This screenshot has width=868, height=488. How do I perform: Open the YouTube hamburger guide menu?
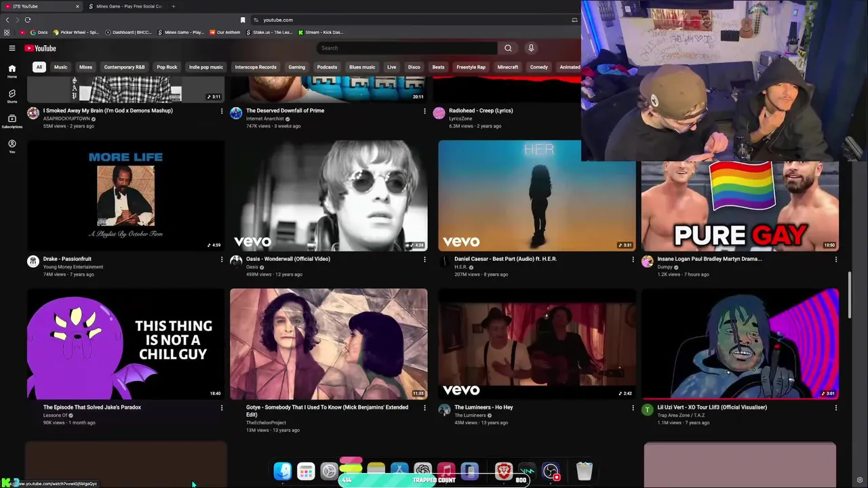12,48
